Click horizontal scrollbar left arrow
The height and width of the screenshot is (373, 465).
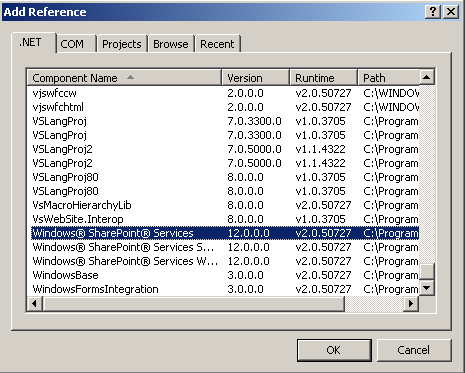click(34, 304)
